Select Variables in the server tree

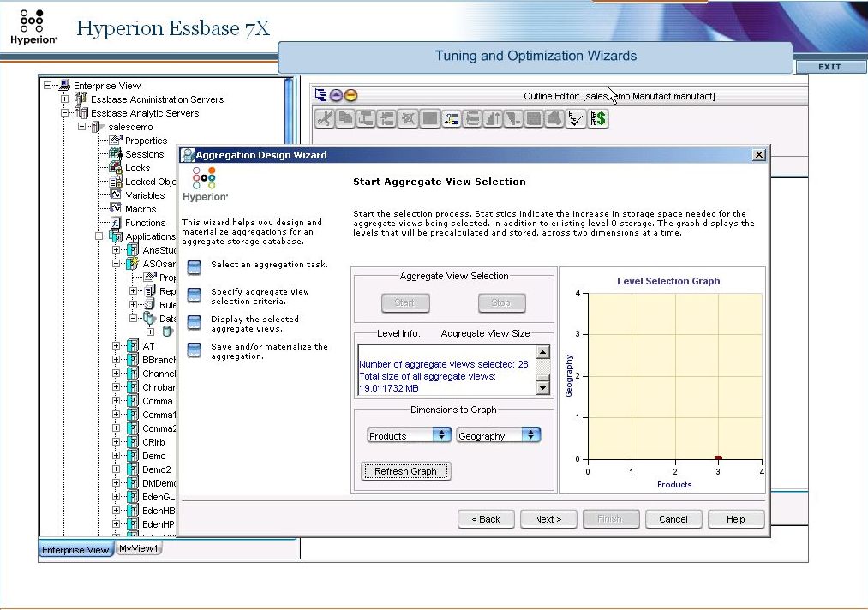[145, 195]
